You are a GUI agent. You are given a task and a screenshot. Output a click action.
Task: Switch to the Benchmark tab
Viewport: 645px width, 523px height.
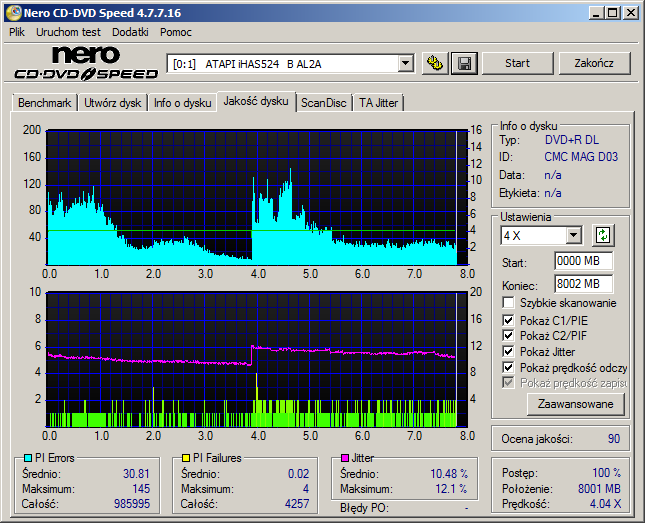[44, 103]
